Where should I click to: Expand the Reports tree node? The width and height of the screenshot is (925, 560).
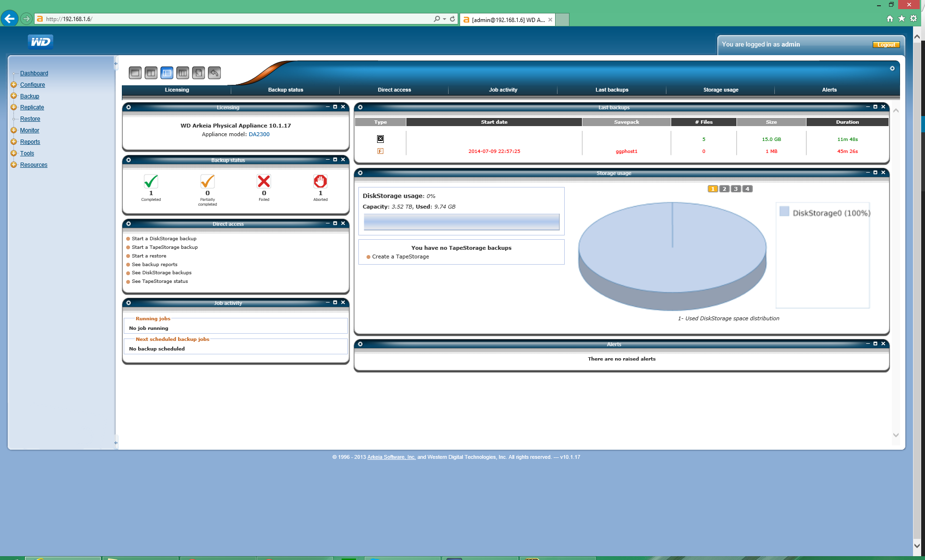14,142
